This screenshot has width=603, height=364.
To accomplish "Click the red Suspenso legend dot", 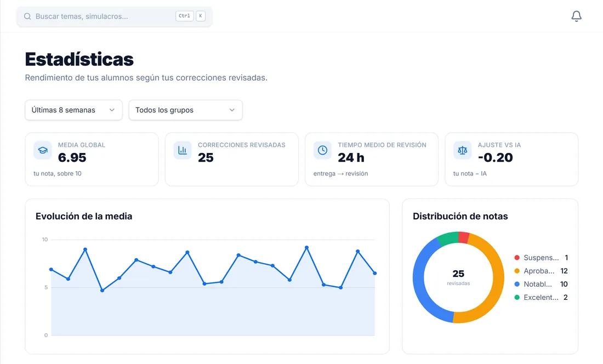I will pyautogui.click(x=517, y=258).
